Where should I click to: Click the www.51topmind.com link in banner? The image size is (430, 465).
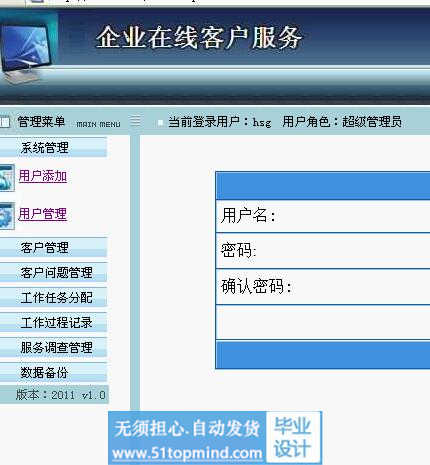pos(187,453)
